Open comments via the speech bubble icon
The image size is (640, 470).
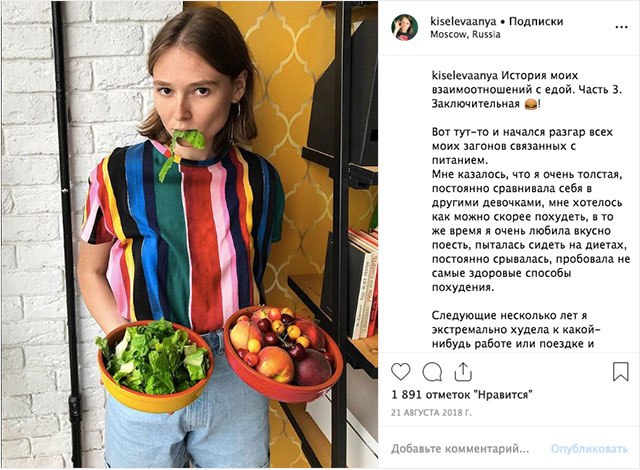pos(432,372)
